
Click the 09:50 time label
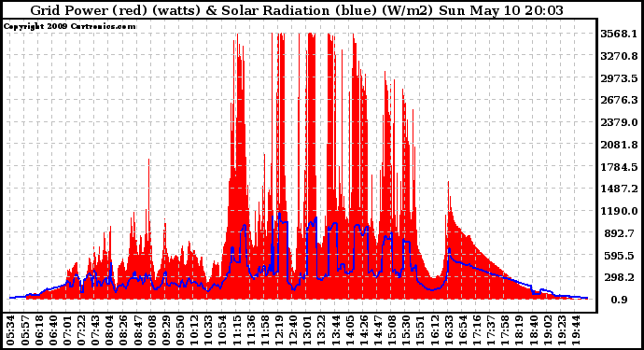tap(179, 329)
